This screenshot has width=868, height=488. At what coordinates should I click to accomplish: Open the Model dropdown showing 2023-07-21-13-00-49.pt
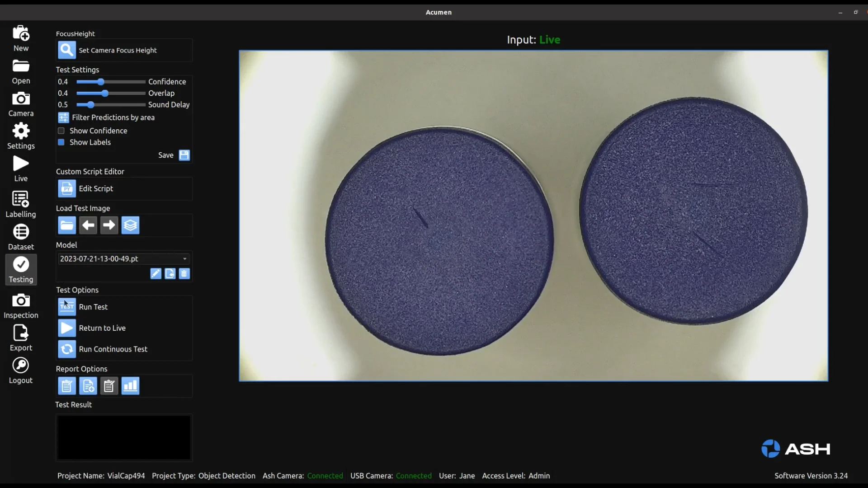123,258
